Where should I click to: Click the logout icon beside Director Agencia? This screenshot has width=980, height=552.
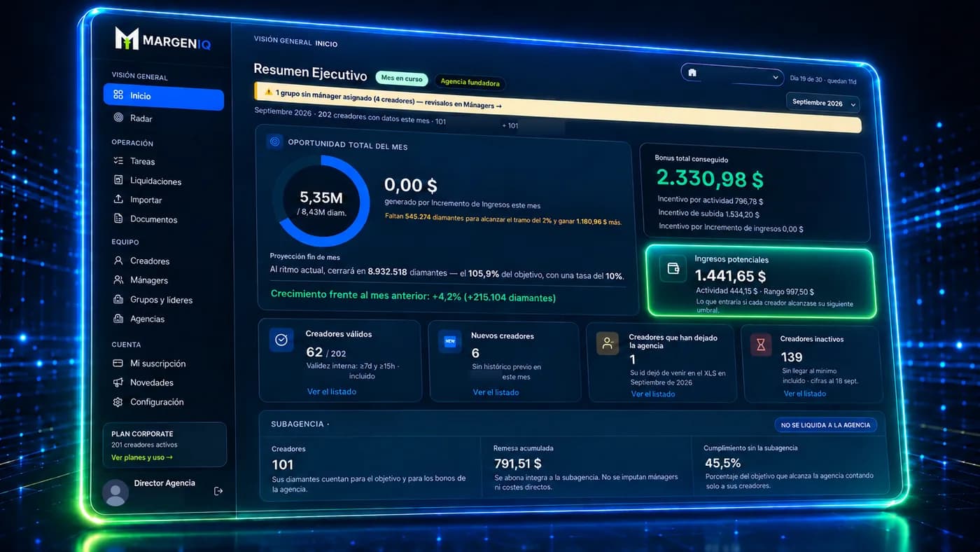[218, 491]
